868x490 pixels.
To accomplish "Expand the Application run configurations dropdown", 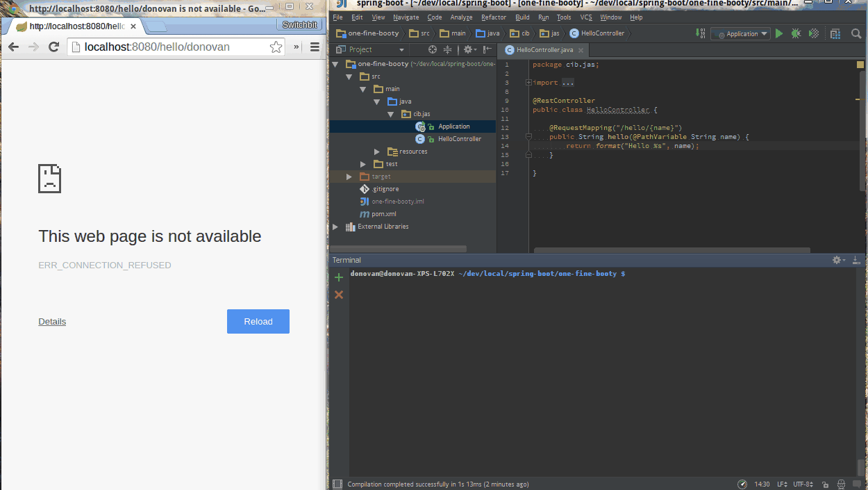I will point(764,33).
